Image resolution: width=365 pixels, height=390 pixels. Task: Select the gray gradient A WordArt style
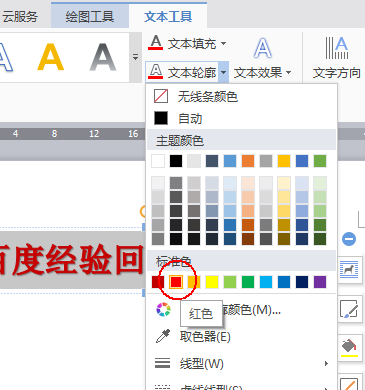coord(103,57)
